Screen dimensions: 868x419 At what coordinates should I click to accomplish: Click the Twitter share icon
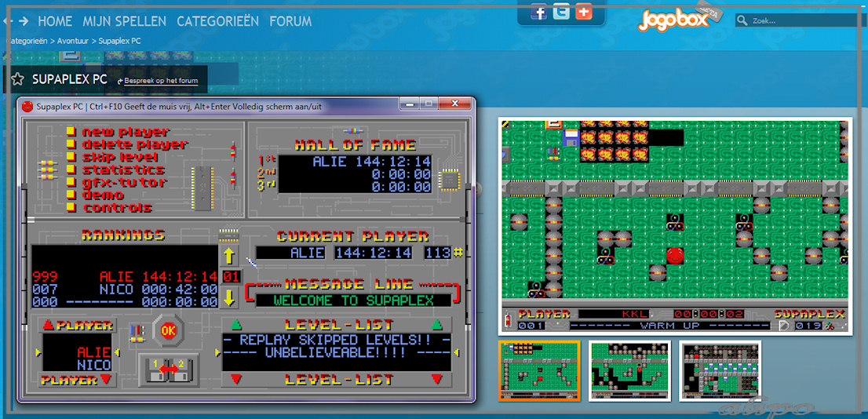tap(561, 11)
